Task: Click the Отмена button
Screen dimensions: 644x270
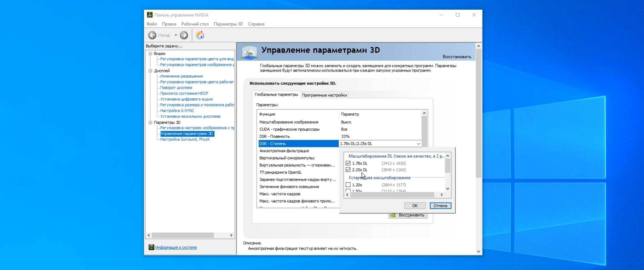Action: 440,206
